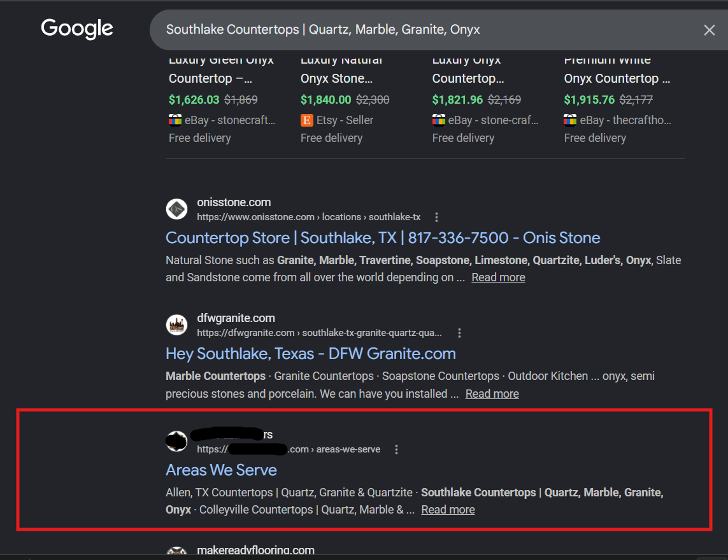Open Hey Southlake, Texas DFW Granite result
The height and width of the screenshot is (560, 728).
(x=311, y=354)
